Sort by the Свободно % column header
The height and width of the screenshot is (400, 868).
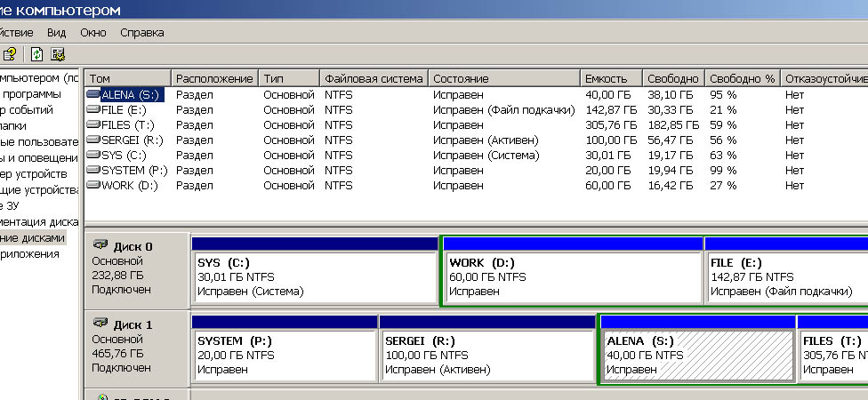(x=743, y=78)
